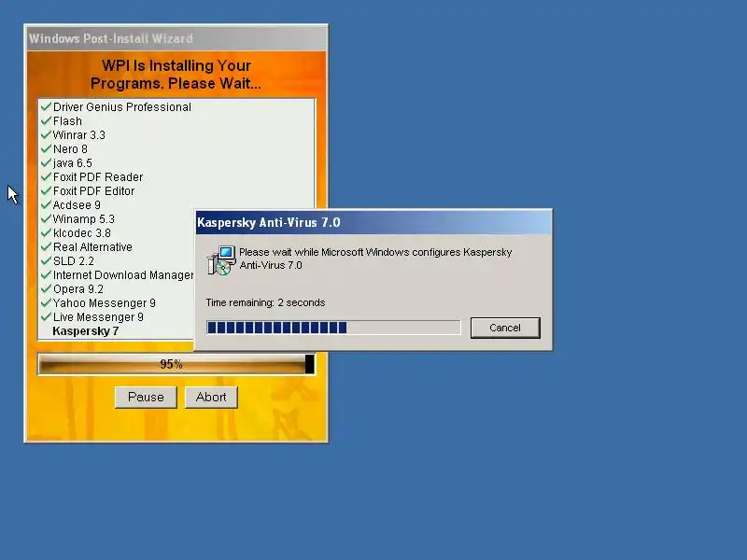Select the bold Kaspersky 7 entry
747x560 pixels.
coord(85,331)
